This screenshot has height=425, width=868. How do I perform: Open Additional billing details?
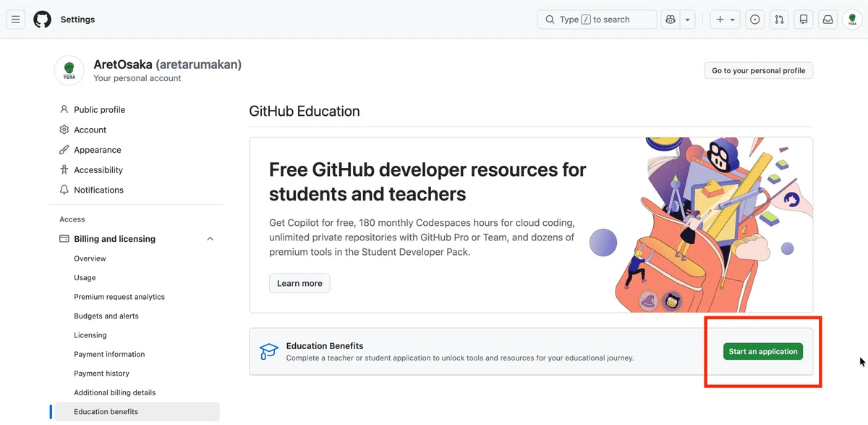pos(115,392)
